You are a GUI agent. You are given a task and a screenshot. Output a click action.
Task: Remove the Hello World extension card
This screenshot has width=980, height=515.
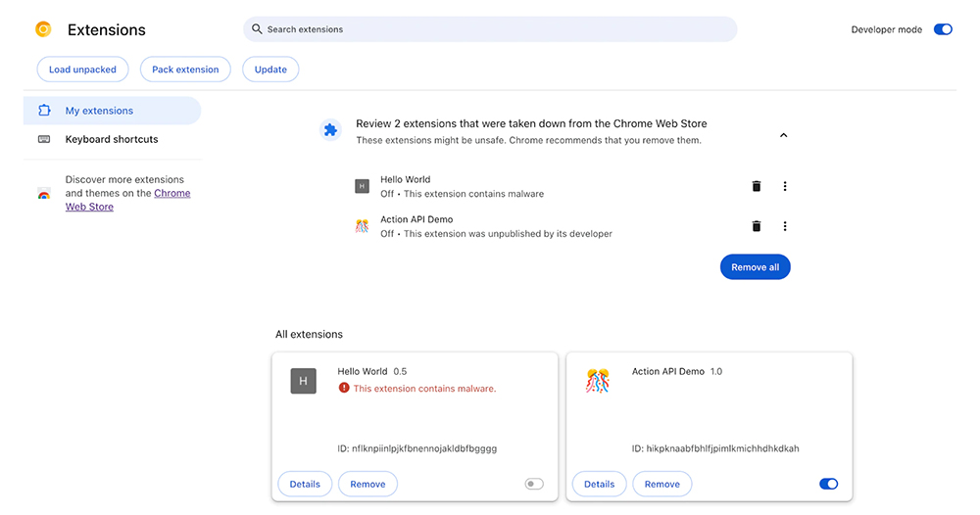pyautogui.click(x=367, y=484)
